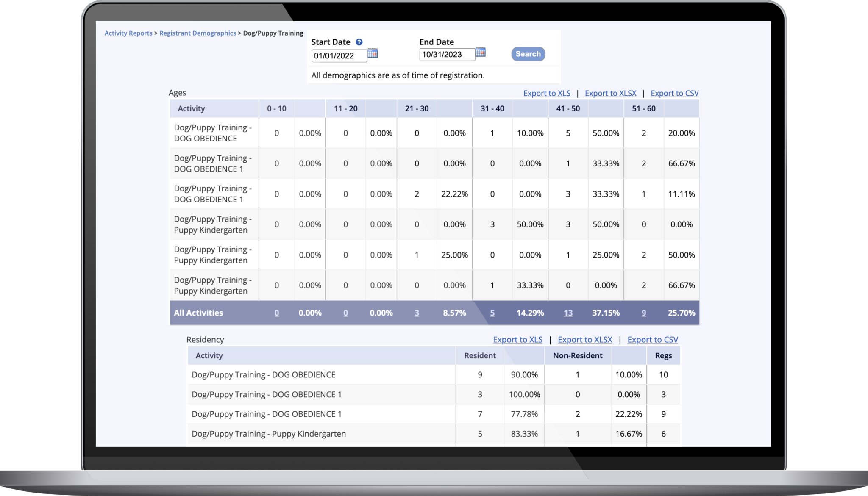The width and height of the screenshot is (868, 496).
Task: Click the Start Date help question mark
Action: (358, 42)
